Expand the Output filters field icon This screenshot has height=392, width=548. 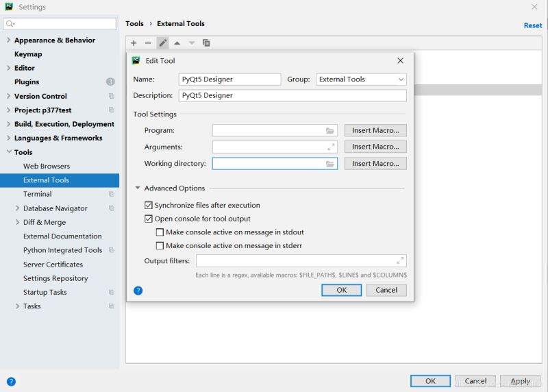point(400,260)
